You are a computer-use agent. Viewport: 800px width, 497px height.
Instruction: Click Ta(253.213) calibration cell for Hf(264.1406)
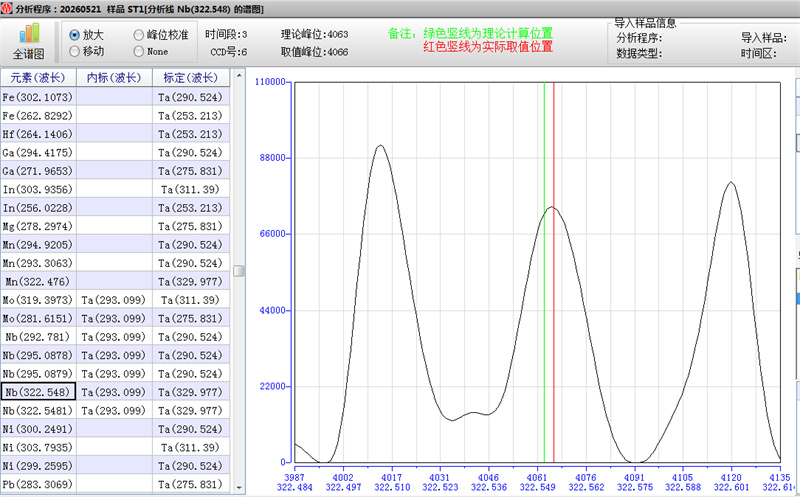(x=191, y=134)
